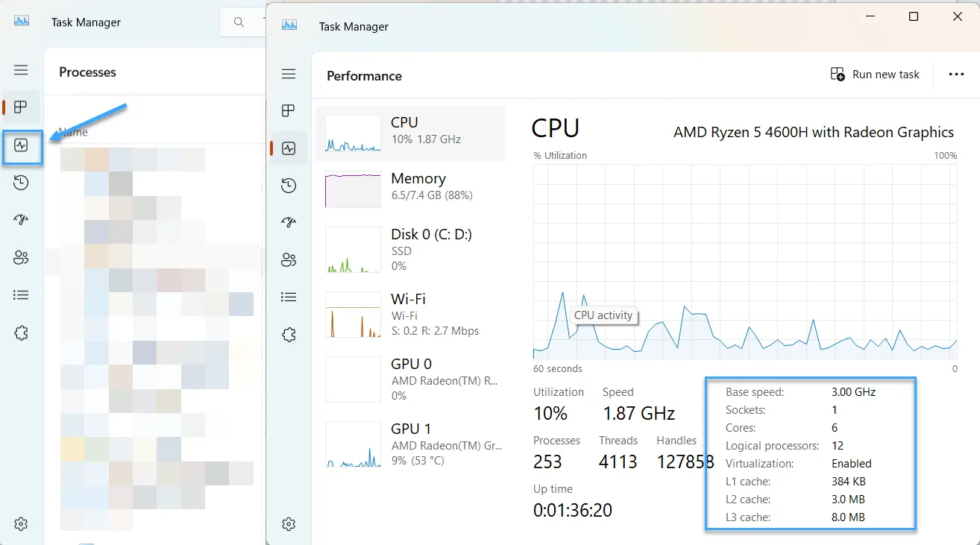Select Wi-Fi in performance list
980x545 pixels.
pyautogui.click(x=410, y=314)
